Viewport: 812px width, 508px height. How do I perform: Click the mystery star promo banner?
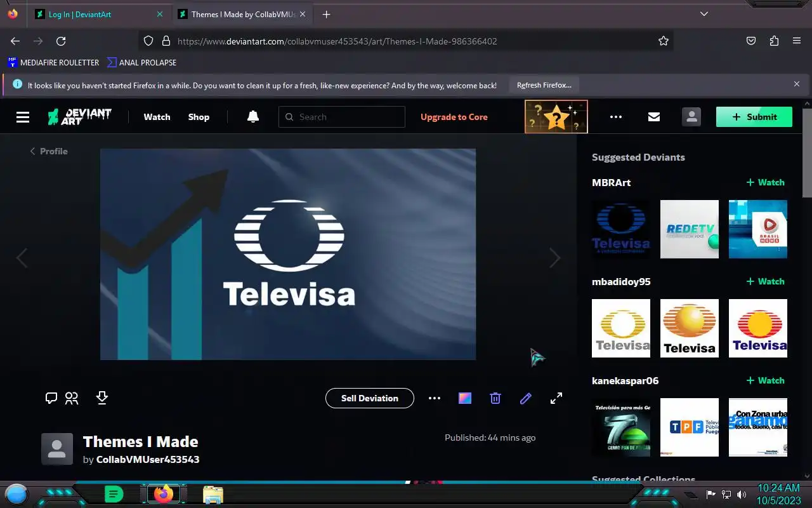pyautogui.click(x=556, y=117)
